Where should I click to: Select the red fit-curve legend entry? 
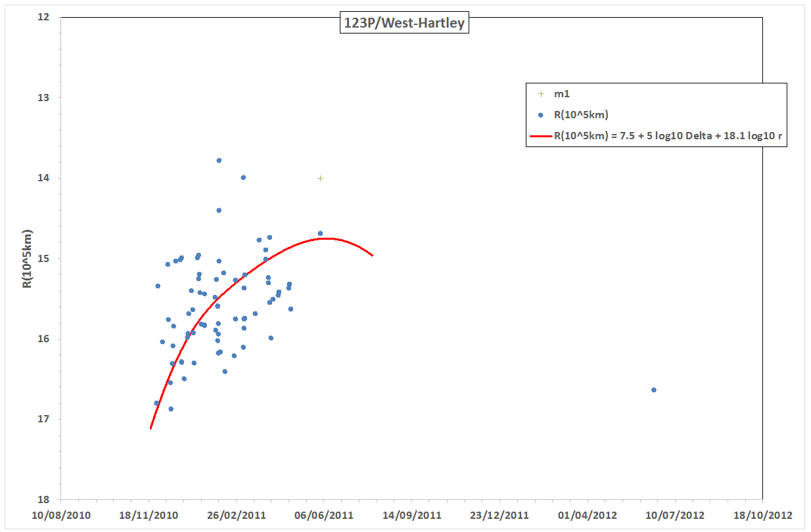[x=656, y=137]
